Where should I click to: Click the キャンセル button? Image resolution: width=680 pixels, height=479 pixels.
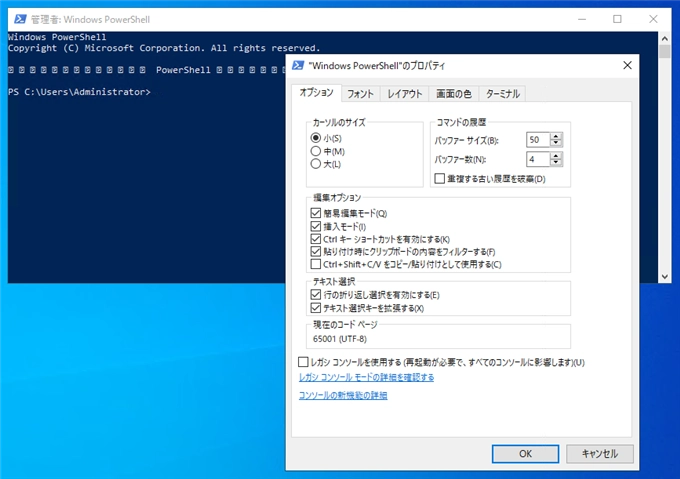pos(600,453)
